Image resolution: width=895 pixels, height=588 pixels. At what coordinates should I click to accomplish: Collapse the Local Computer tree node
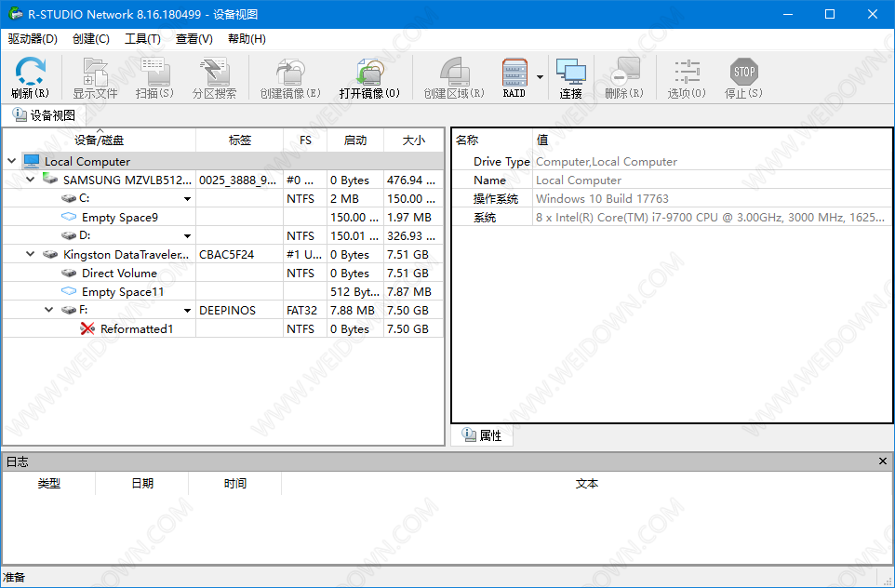(11, 161)
